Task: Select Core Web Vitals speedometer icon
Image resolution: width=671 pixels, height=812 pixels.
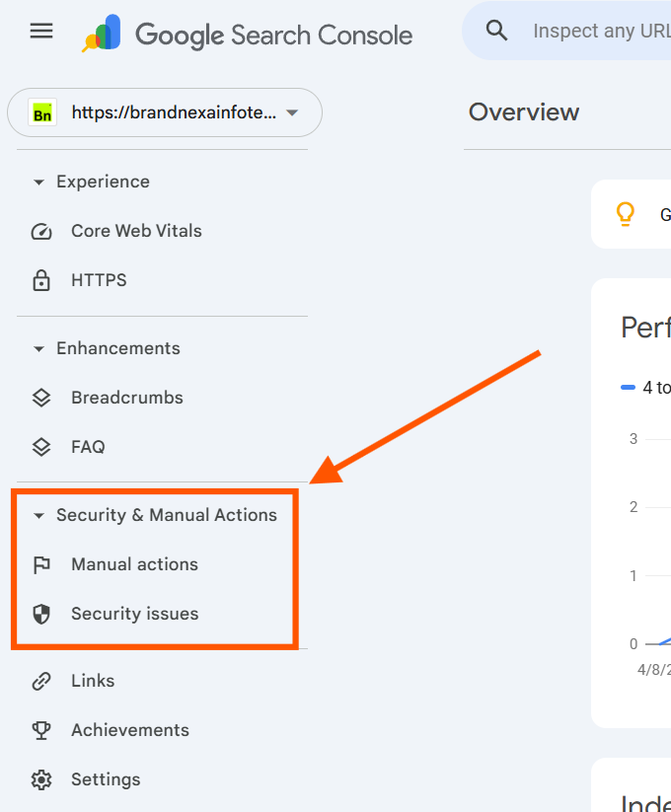Action: click(40, 230)
